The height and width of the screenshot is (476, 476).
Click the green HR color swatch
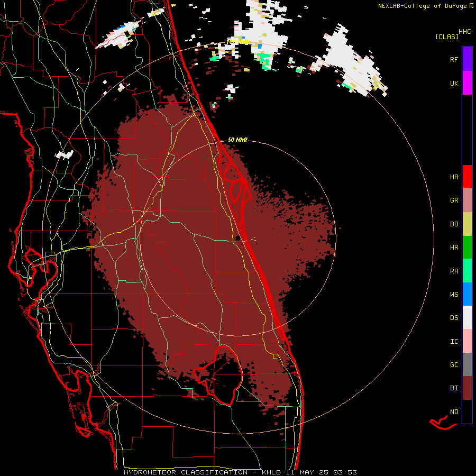click(x=467, y=248)
